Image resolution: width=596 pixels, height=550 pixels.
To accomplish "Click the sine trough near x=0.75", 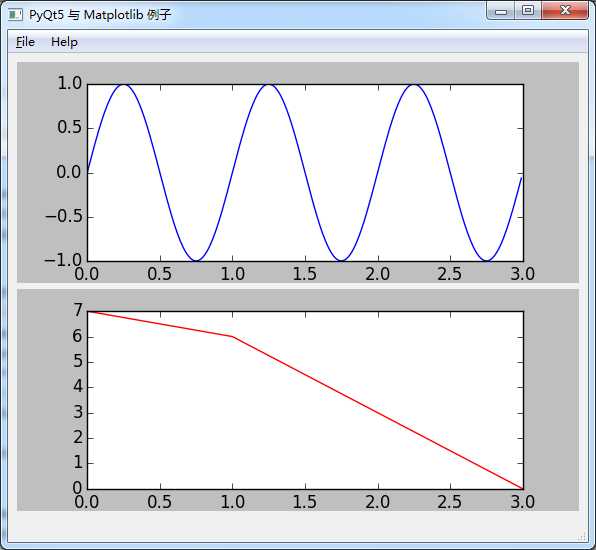I will pos(196,260).
